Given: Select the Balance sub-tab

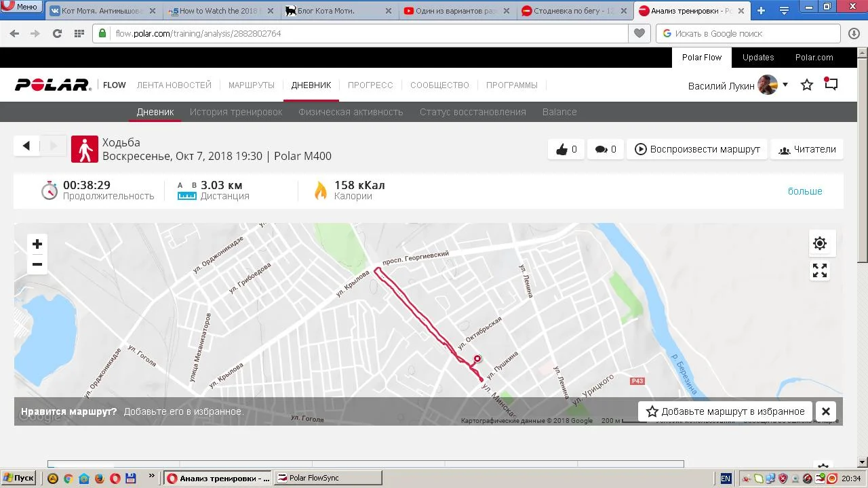Looking at the screenshot, I should pyautogui.click(x=559, y=112).
